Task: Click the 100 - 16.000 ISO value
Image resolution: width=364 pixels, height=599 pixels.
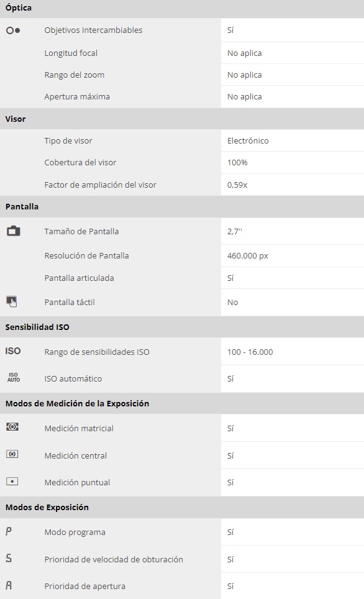Action: [250, 352]
